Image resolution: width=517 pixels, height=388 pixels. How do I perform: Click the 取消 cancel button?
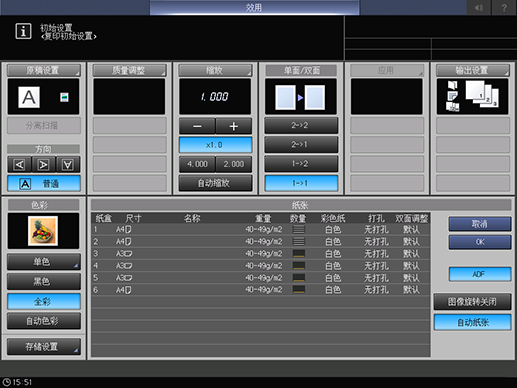pyautogui.click(x=480, y=224)
